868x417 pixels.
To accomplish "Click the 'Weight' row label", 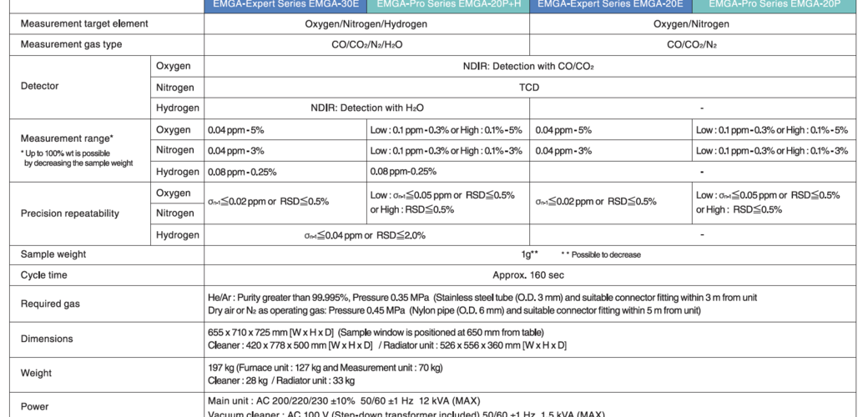I will (x=36, y=374).
